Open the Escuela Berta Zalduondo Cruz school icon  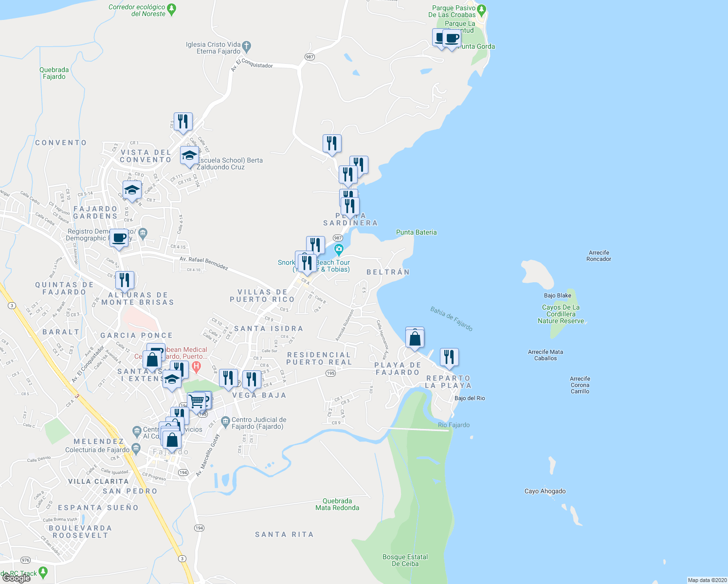coord(189,155)
